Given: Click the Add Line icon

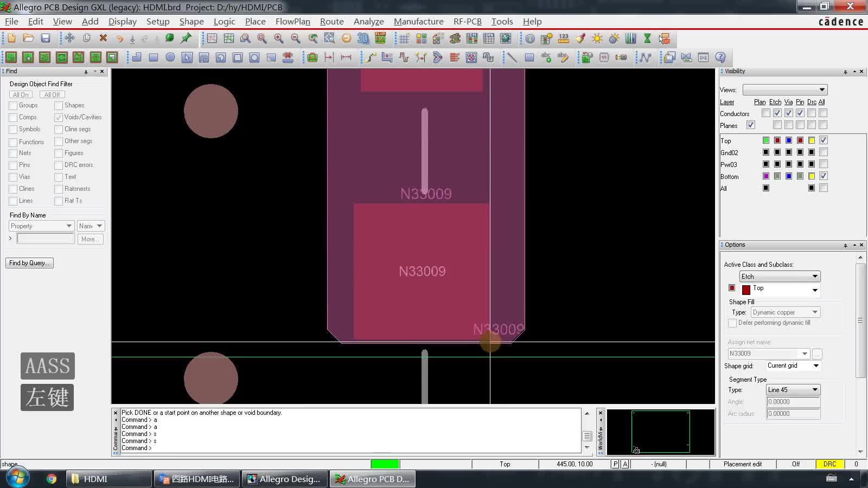Looking at the screenshot, I should point(512,57).
